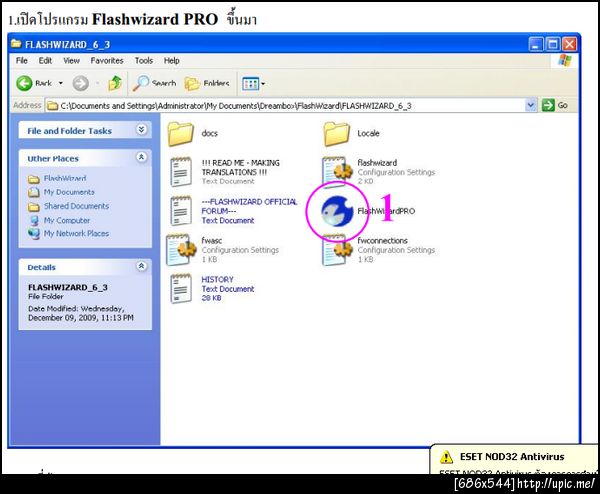Viewport: 600px width, 494px height.
Task: Open the docs folder icon
Action: [x=180, y=134]
